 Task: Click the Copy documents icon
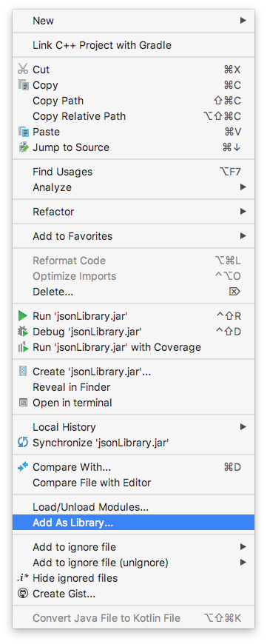[24, 85]
